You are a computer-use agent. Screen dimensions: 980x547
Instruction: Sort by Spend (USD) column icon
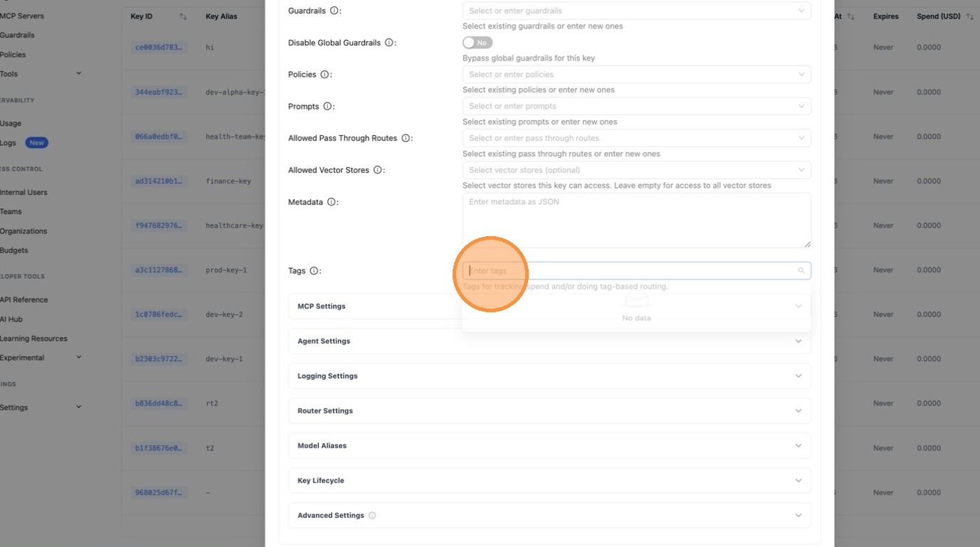[x=969, y=16]
